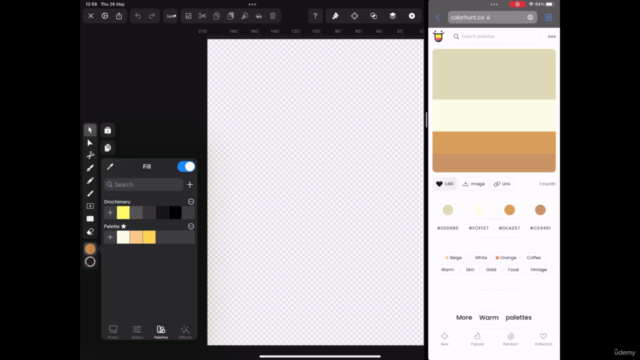Open colorhunt Popular tab at bottom
Viewport: 640px width, 360px height.
click(x=477, y=339)
